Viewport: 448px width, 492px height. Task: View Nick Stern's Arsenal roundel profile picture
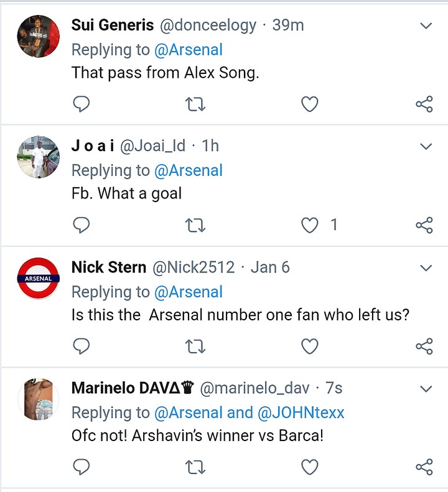[38, 278]
